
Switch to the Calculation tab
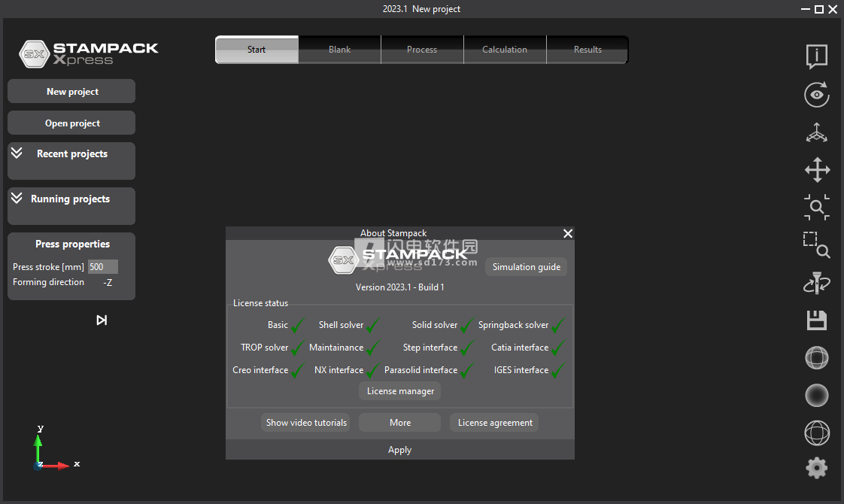pyautogui.click(x=505, y=50)
